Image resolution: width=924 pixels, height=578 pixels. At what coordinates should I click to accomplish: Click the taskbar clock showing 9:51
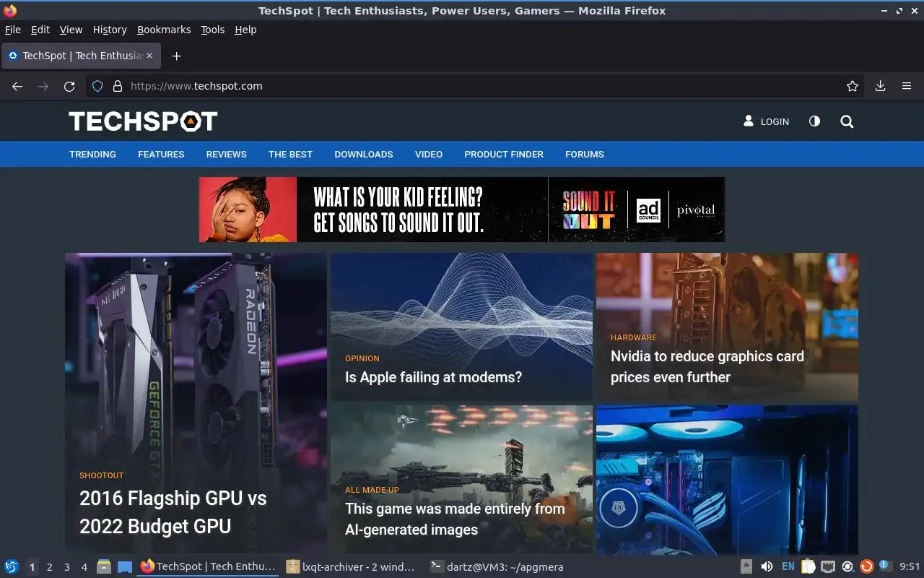pos(910,567)
